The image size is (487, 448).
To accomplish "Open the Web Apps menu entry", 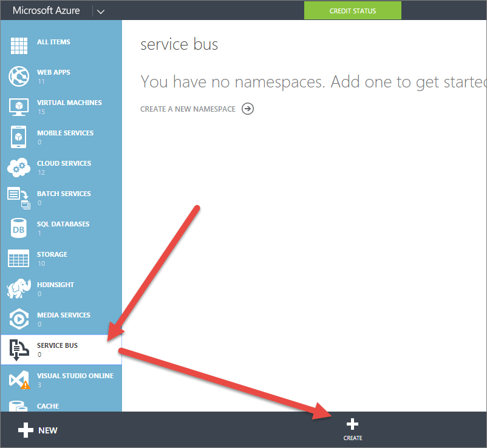I will tap(61, 76).
